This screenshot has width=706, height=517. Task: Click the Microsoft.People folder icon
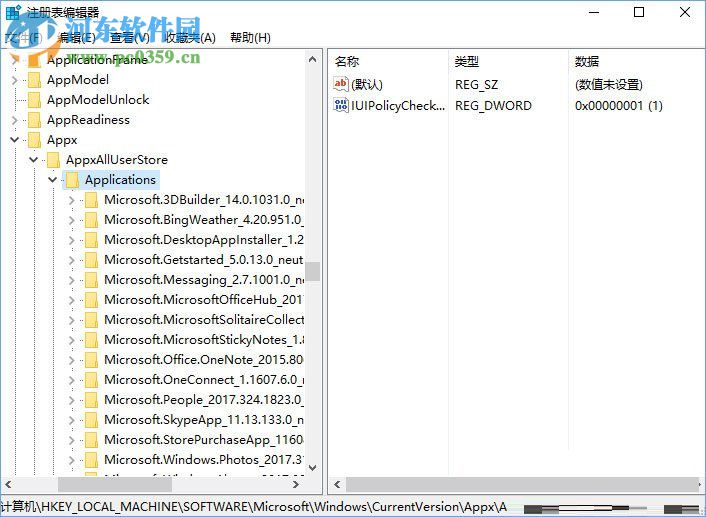[91, 399]
